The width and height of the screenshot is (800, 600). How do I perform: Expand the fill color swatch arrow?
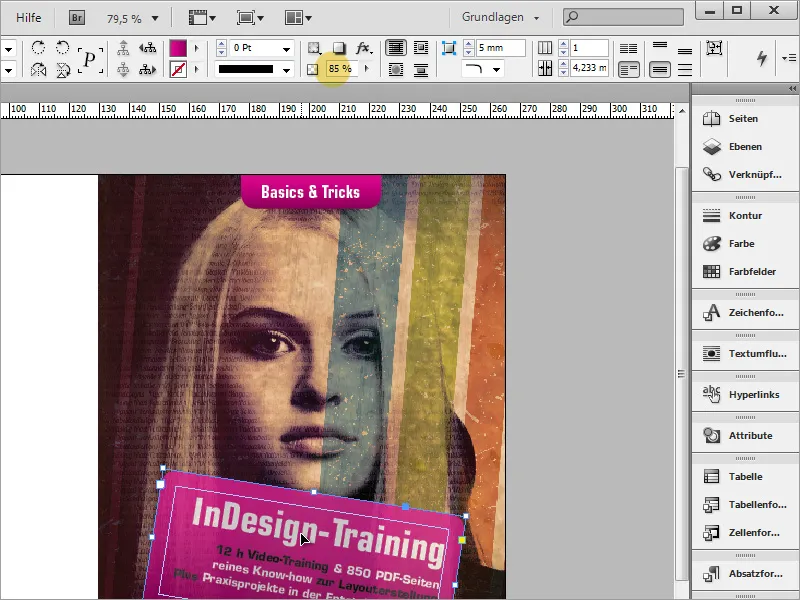[x=196, y=48]
